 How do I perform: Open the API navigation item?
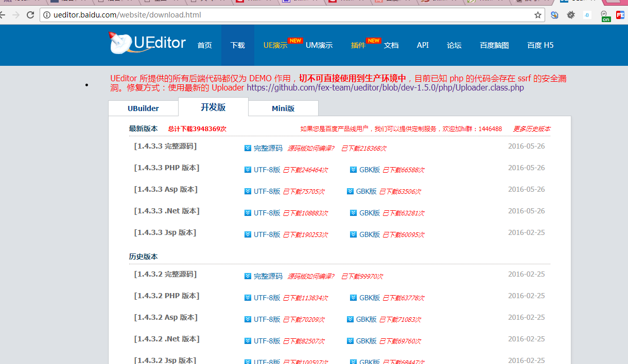[423, 45]
